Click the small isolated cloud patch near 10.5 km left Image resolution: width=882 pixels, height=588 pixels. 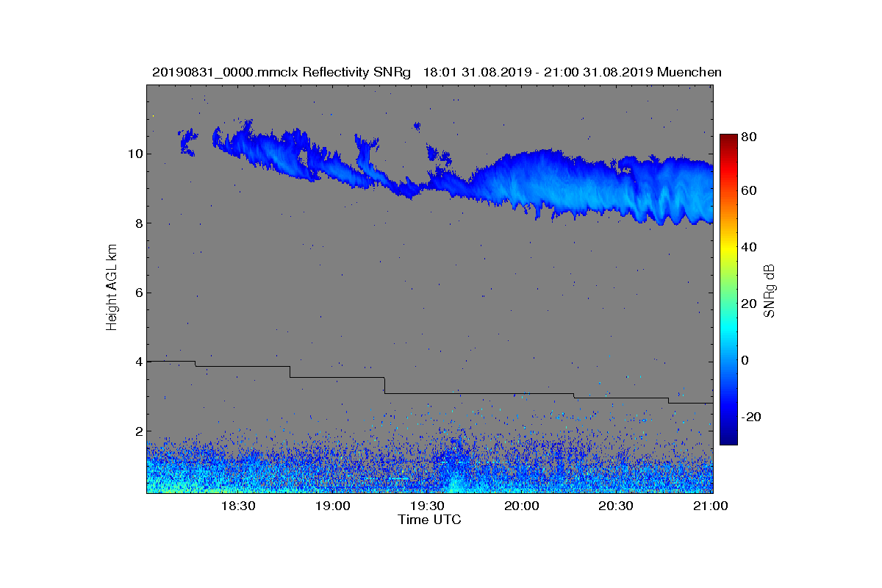point(187,141)
